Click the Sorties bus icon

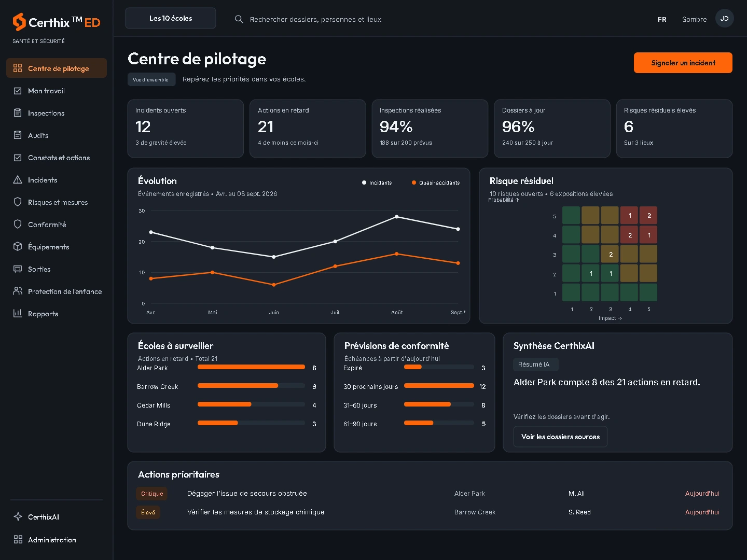[18, 269]
